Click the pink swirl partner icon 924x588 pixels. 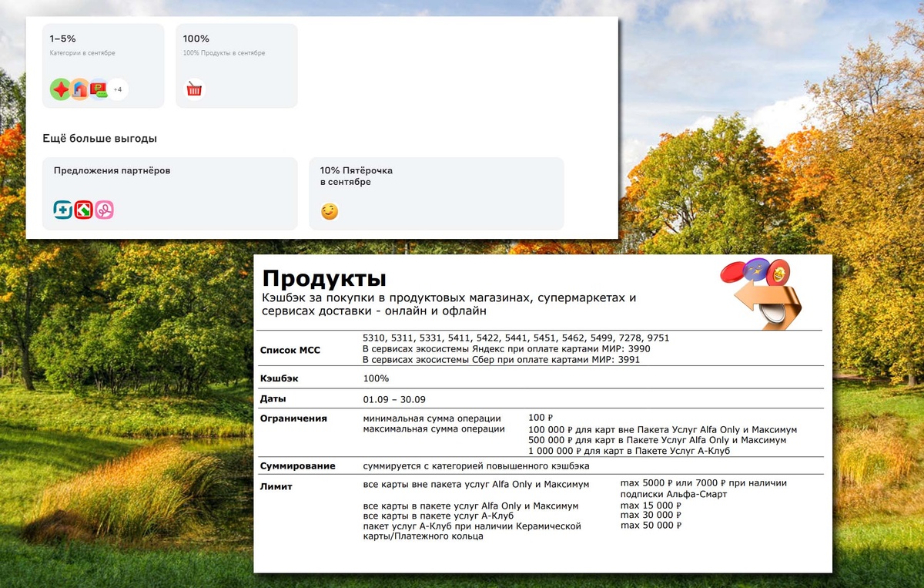tap(104, 210)
